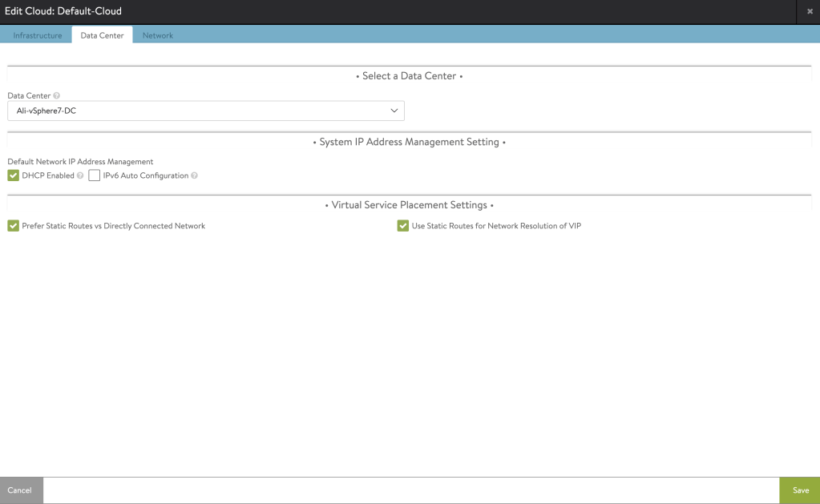Viewport: 820px width, 504px height.
Task: Disable Use Static Routes for Network Resolution of VIP
Action: click(402, 226)
